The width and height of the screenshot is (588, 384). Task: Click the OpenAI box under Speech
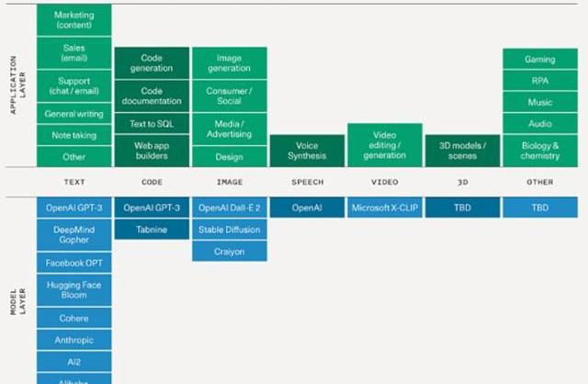tap(307, 208)
